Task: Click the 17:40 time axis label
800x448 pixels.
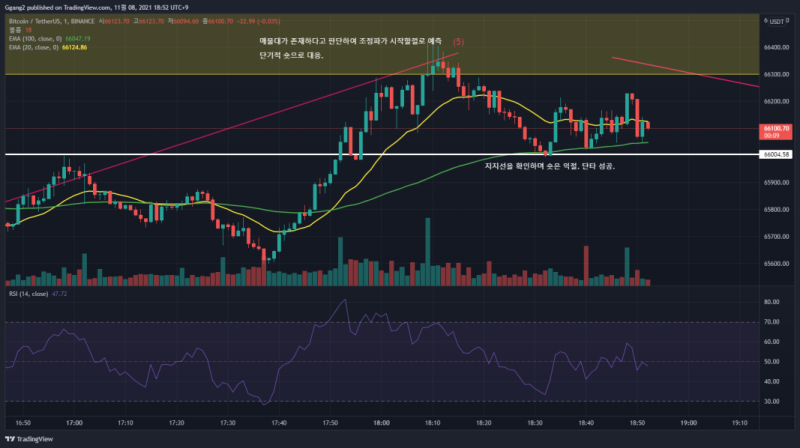Action: (x=279, y=423)
